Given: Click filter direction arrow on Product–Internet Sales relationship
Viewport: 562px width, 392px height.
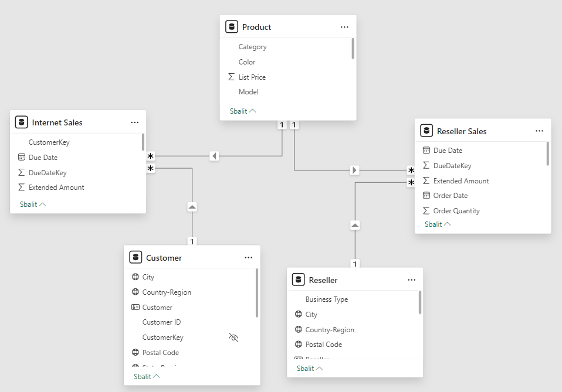Looking at the screenshot, I should tap(214, 156).
